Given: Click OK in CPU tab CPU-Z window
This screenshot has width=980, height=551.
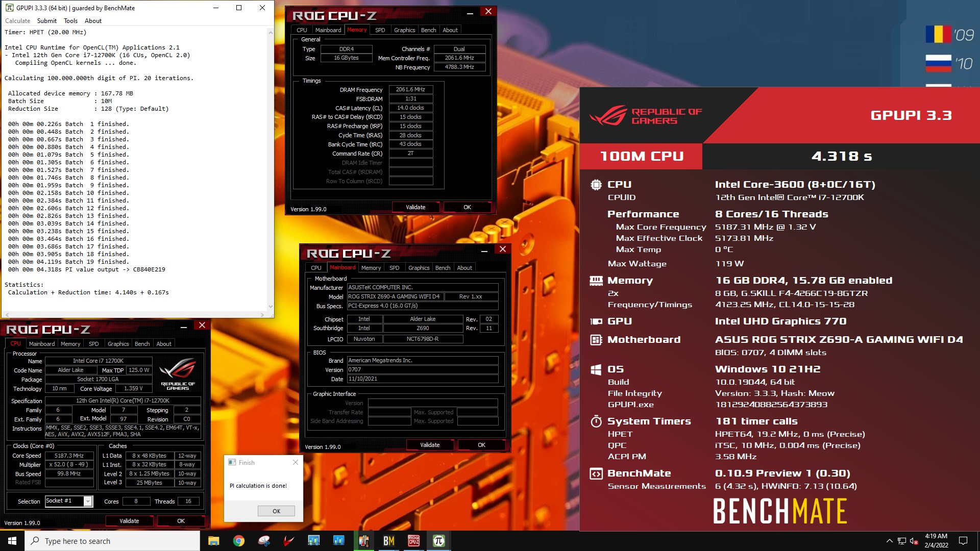Looking at the screenshot, I should tap(181, 521).
